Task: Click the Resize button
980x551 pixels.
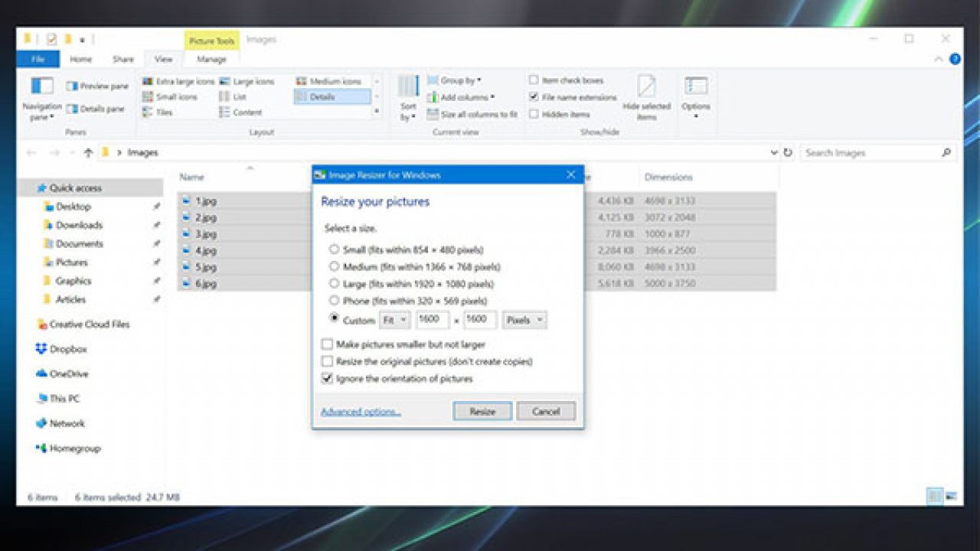Action: [x=482, y=411]
